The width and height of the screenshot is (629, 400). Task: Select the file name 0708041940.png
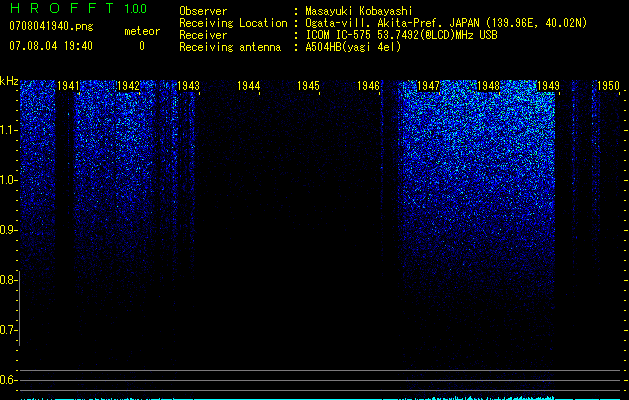pyautogui.click(x=51, y=26)
